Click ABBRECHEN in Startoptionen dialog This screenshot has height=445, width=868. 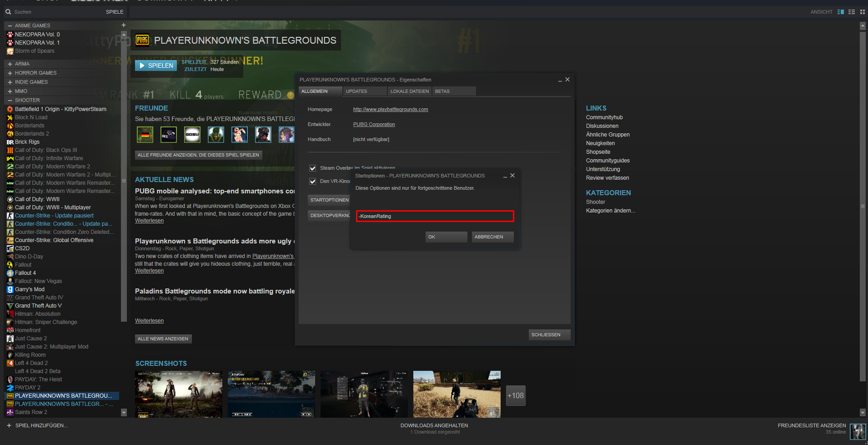(492, 237)
